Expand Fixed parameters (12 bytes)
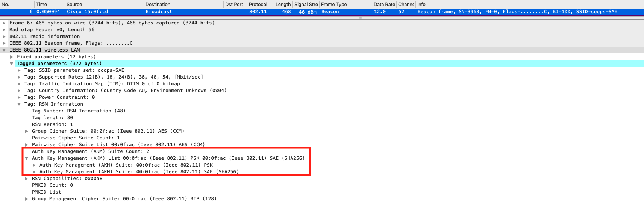 tap(12, 57)
